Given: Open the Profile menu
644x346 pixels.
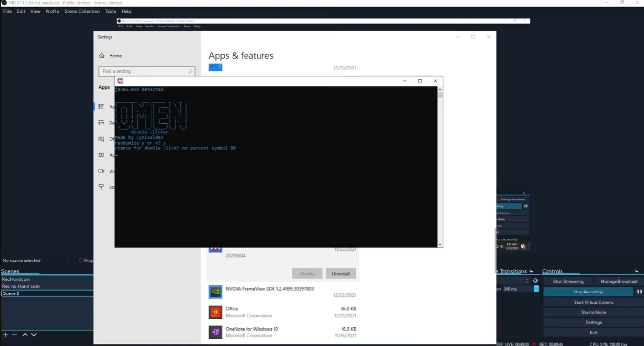Looking at the screenshot, I should point(52,11).
